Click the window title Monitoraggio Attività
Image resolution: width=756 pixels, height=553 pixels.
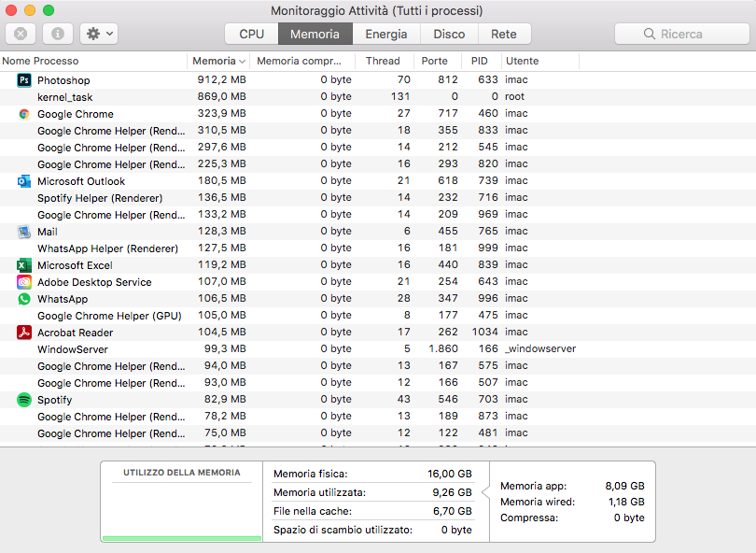coord(376,10)
